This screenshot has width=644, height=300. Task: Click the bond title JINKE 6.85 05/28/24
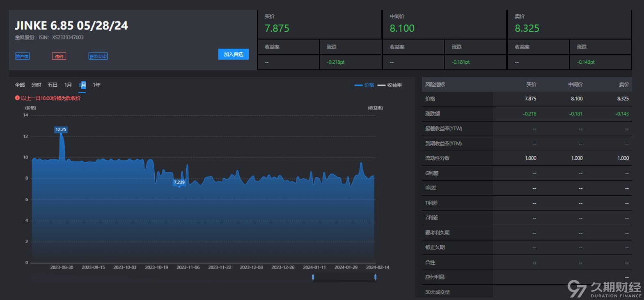[x=71, y=25]
